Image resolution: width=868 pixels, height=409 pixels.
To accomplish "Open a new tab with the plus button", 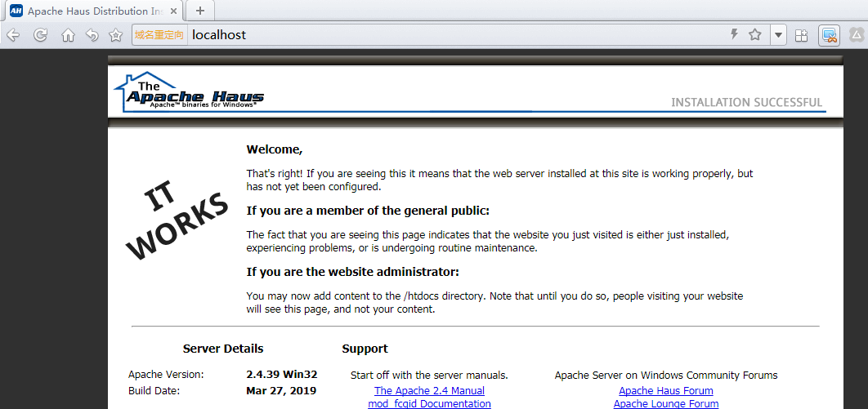I will tap(200, 11).
